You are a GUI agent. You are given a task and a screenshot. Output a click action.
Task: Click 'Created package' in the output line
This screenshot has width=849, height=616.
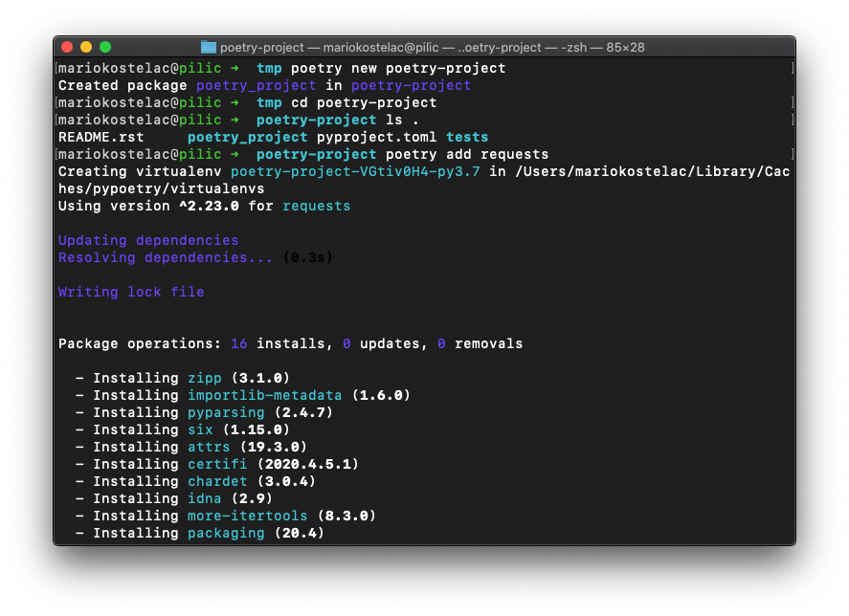123,85
